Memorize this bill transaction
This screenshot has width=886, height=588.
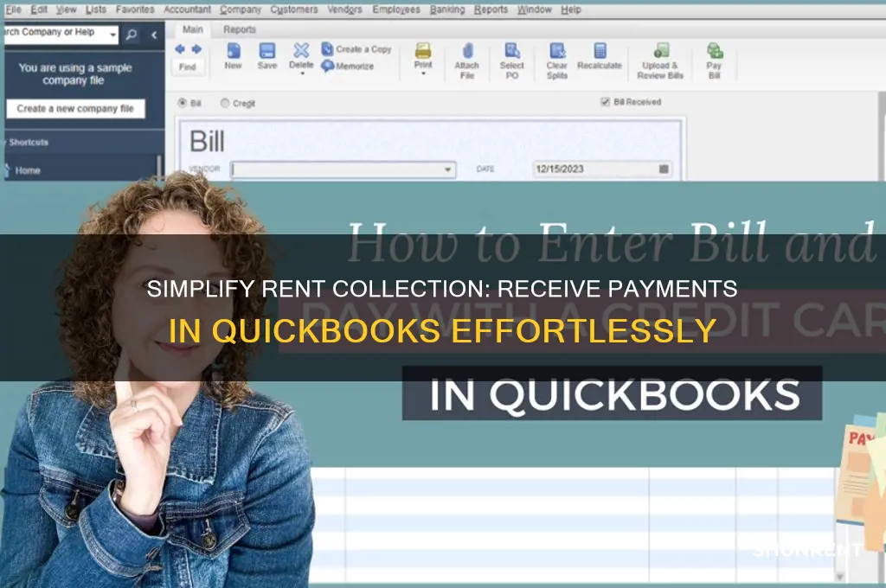coord(348,66)
